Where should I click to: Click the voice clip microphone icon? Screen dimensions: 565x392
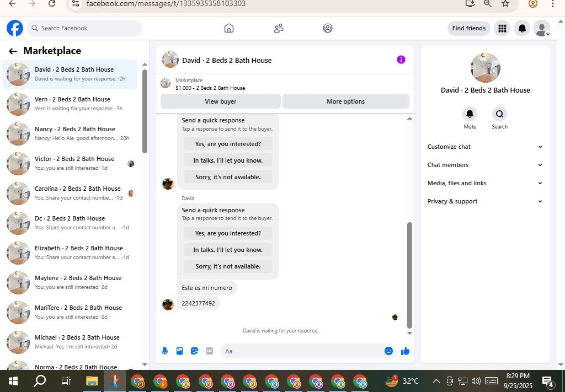[164, 351]
